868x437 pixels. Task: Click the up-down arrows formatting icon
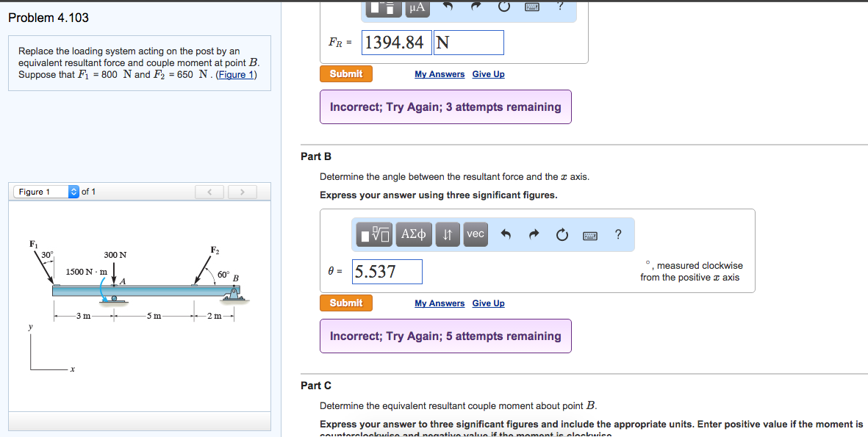(447, 234)
